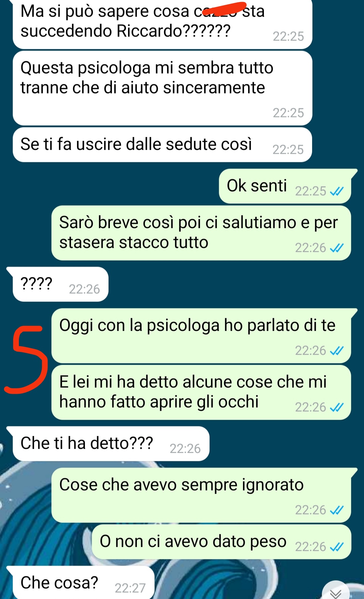Tap the read ticks on "Cose che avevo sempre ignorato"

[337, 510]
